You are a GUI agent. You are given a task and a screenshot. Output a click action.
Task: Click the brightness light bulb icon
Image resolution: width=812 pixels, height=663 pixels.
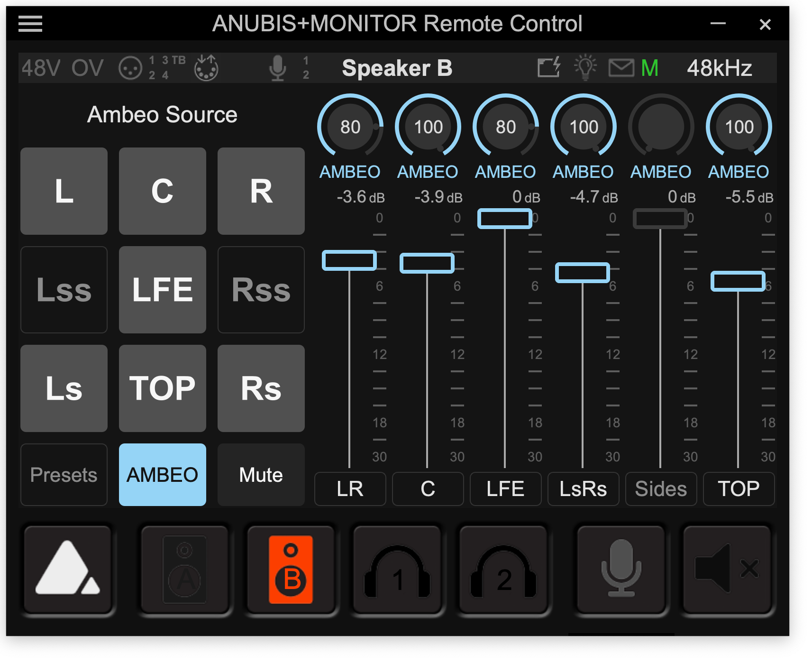tap(585, 67)
